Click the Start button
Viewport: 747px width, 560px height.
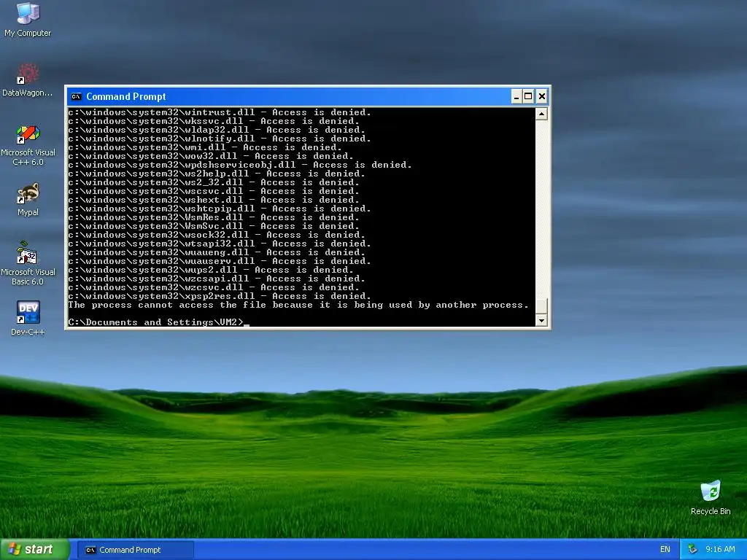(35, 550)
